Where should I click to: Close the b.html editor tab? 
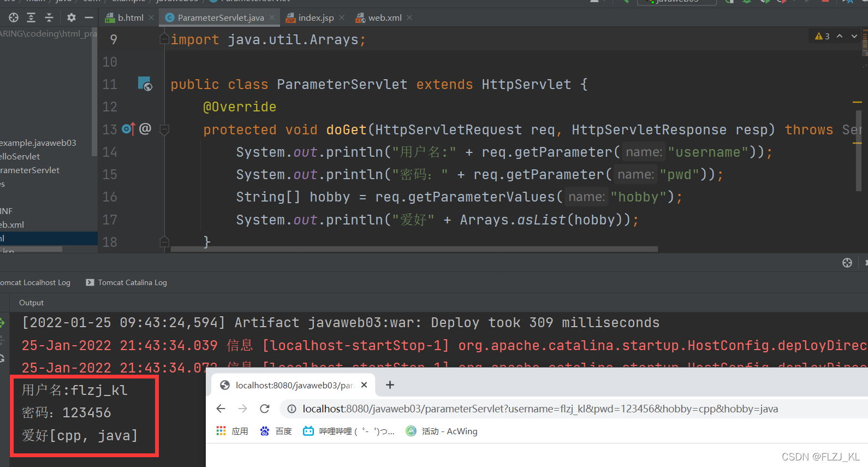[x=151, y=17]
